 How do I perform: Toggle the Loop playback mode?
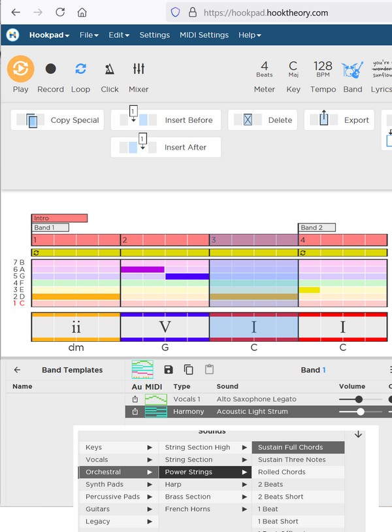80,69
